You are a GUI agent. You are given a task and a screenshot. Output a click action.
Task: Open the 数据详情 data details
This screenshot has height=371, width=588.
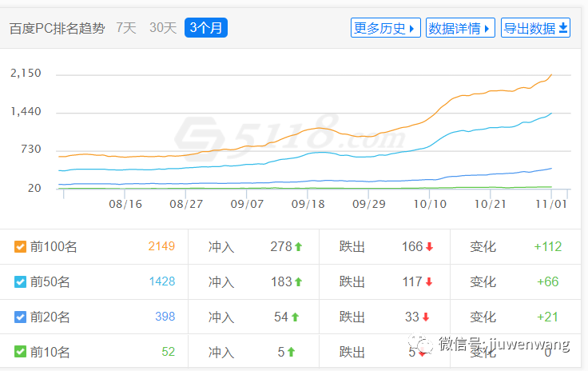pos(460,28)
